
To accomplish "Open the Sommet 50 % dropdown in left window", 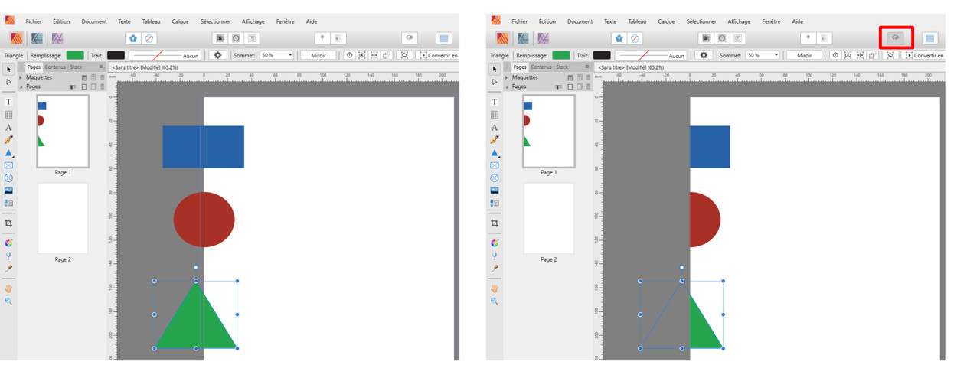I will [x=277, y=55].
